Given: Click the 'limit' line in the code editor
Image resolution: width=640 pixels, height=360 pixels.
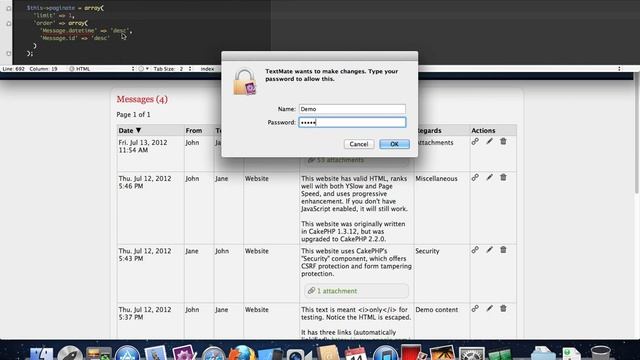Looking at the screenshot, I should (54, 16).
